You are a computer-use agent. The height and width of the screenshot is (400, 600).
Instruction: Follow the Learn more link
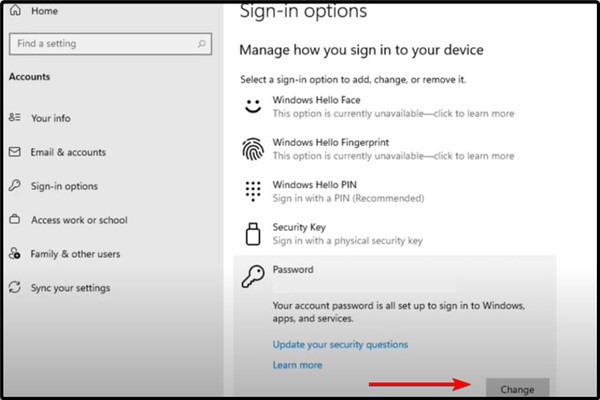pos(297,366)
